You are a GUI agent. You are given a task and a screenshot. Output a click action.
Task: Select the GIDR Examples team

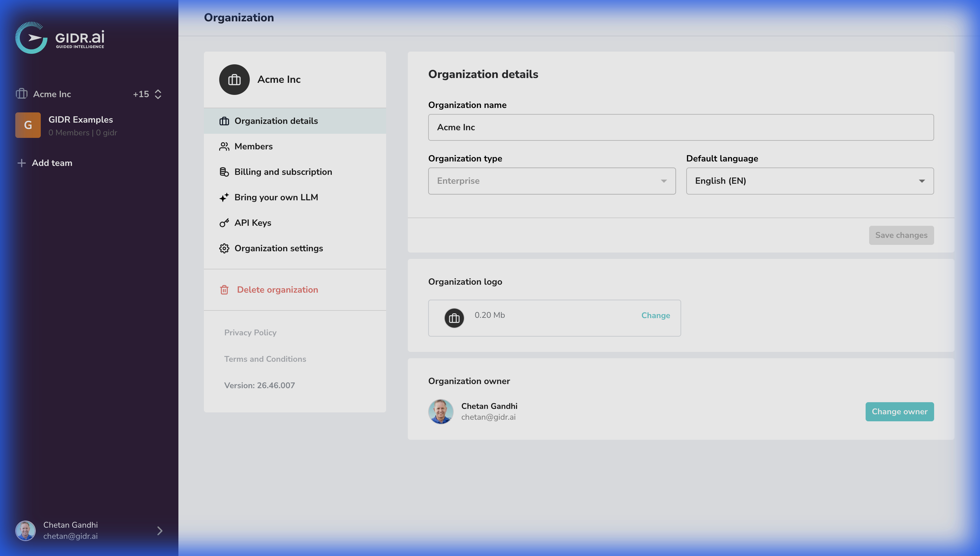click(x=80, y=125)
